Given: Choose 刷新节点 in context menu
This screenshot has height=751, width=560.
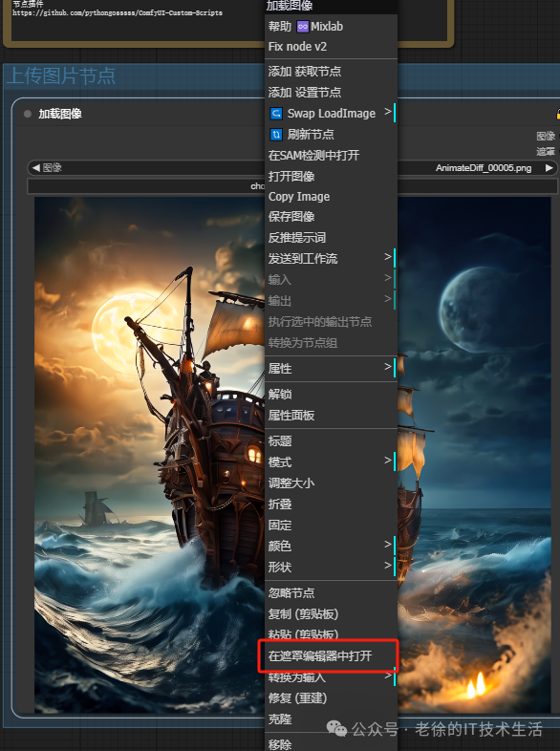Looking at the screenshot, I should 331,135.
